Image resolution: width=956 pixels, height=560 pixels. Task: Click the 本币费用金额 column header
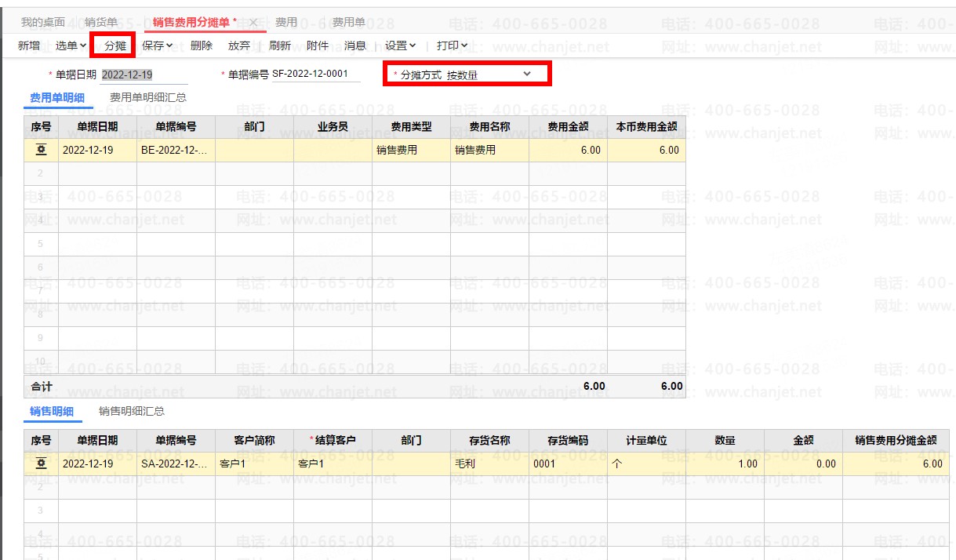[x=646, y=126]
